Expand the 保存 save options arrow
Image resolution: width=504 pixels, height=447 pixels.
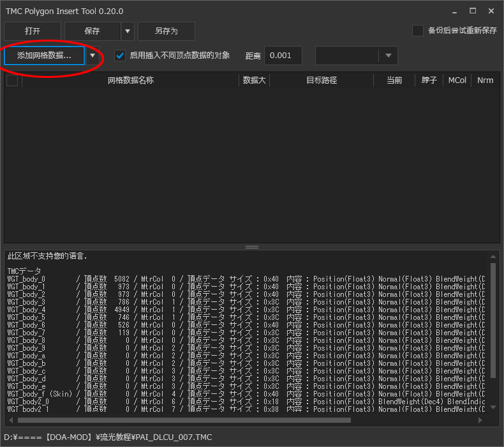(128, 31)
